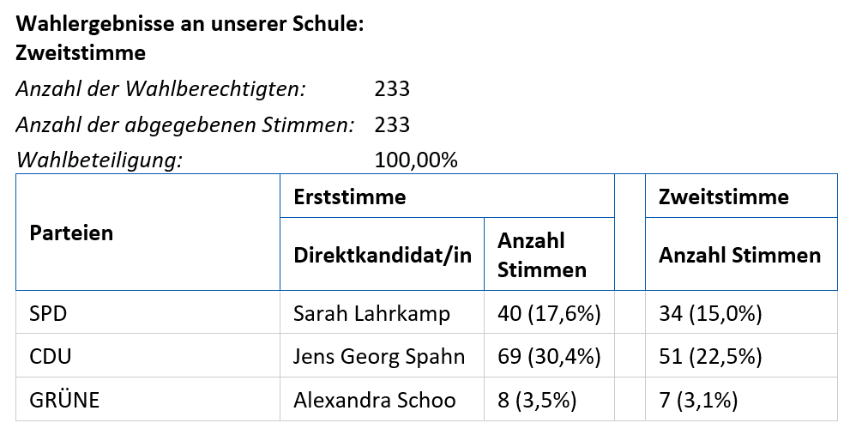Screen dimensions: 868x447
Task: Select the cell showing 40 (17,6%)
Action: [549, 312]
